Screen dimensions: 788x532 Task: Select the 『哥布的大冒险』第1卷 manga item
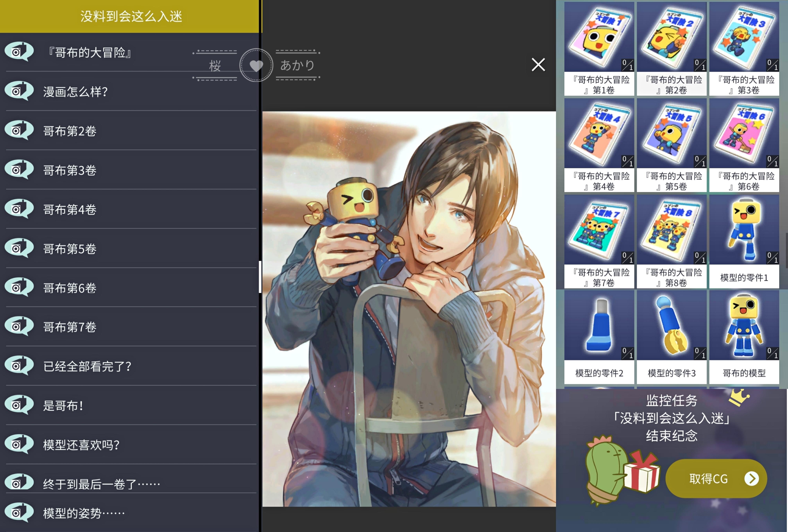click(599, 48)
